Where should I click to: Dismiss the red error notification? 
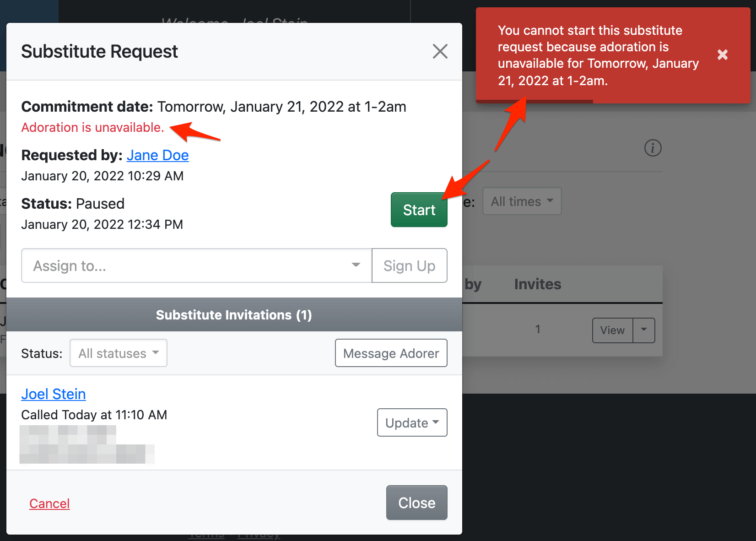click(723, 55)
